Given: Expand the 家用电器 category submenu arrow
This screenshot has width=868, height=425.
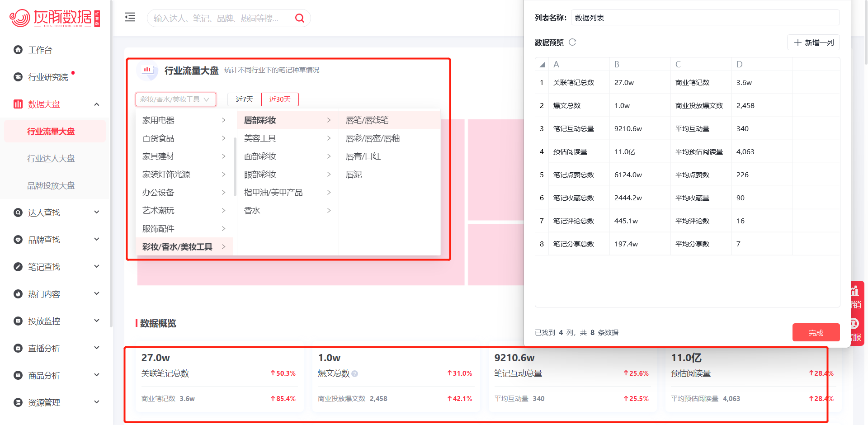Looking at the screenshot, I should click(224, 120).
